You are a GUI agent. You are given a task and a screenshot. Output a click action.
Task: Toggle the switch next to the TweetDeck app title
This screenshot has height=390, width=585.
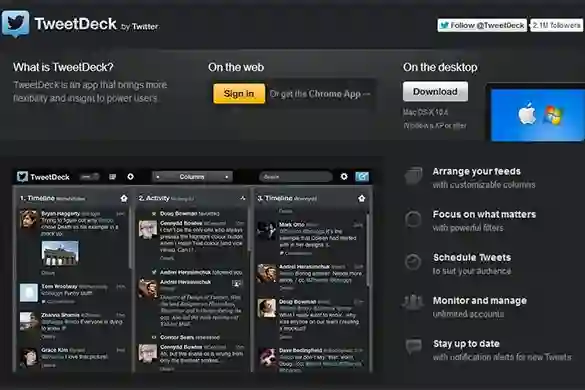point(90,177)
